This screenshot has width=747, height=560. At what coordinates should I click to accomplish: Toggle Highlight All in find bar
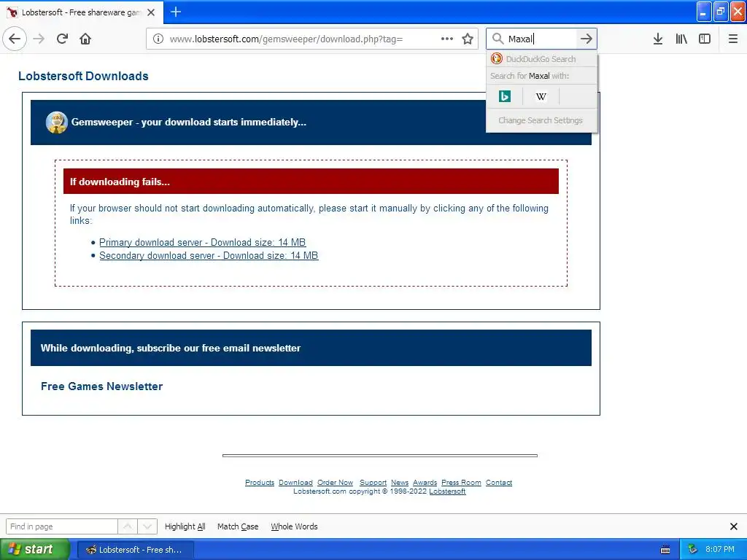coord(185,526)
